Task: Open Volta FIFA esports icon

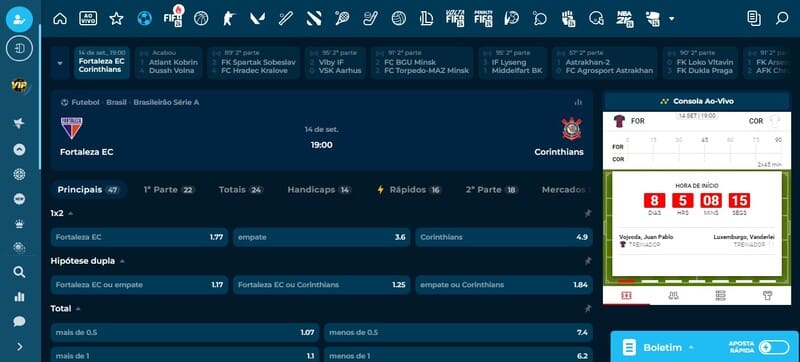Action: (x=455, y=19)
